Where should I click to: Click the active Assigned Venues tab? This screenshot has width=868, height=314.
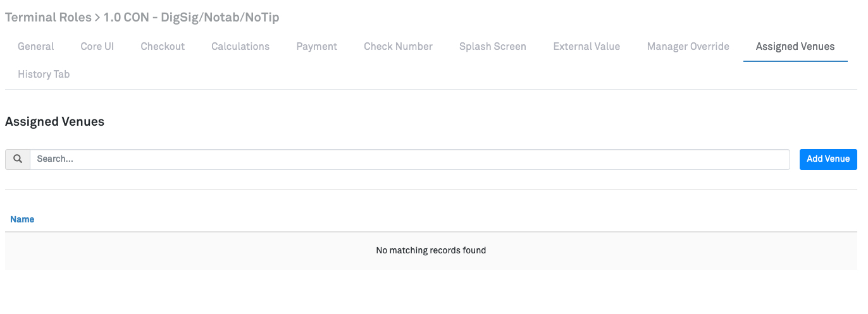coord(795,46)
